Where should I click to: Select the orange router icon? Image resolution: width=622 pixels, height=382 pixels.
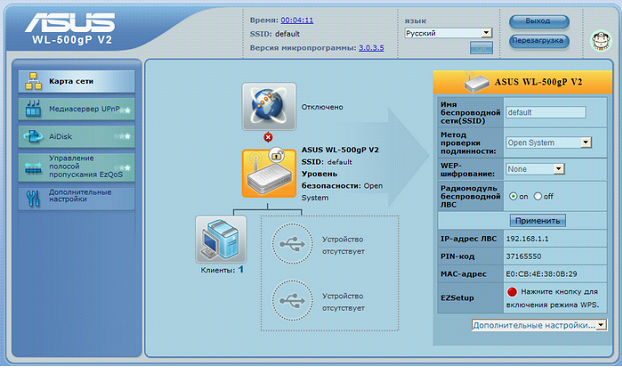[x=269, y=173]
